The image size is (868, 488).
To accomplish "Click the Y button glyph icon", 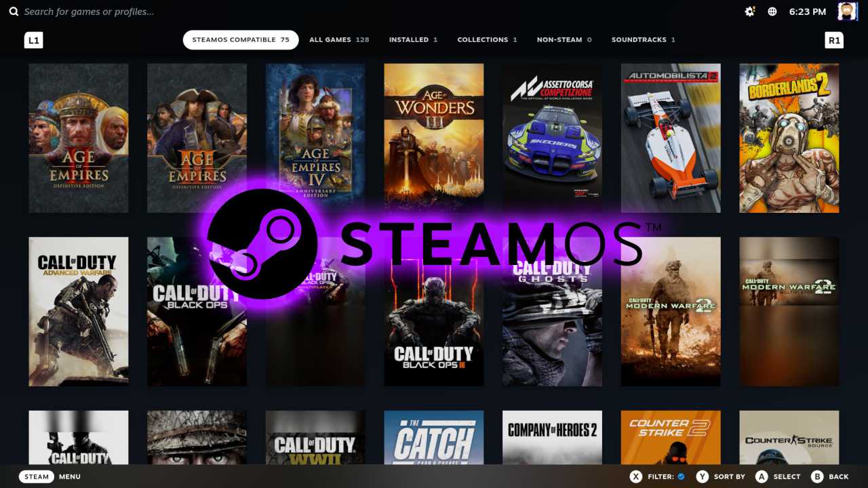I will click(703, 476).
